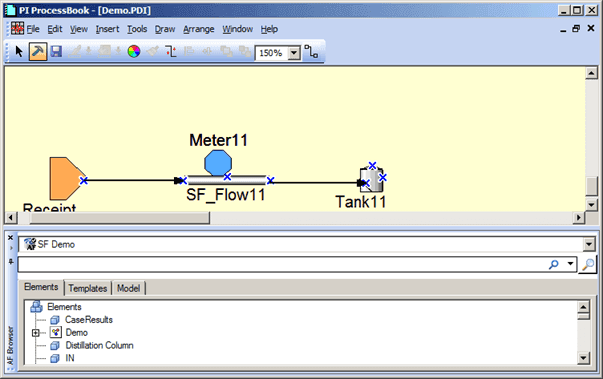Restore the Demo.PDI document window
603x379 pixels.
coord(576,28)
